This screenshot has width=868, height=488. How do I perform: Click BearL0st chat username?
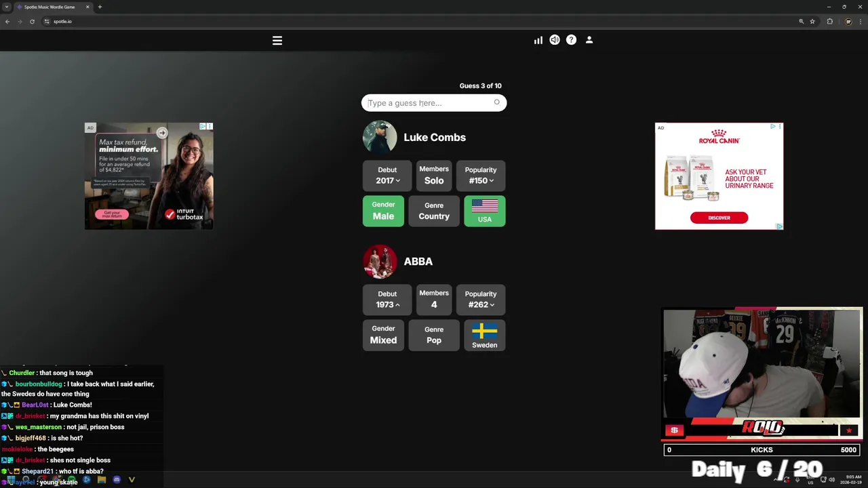[35, 405]
